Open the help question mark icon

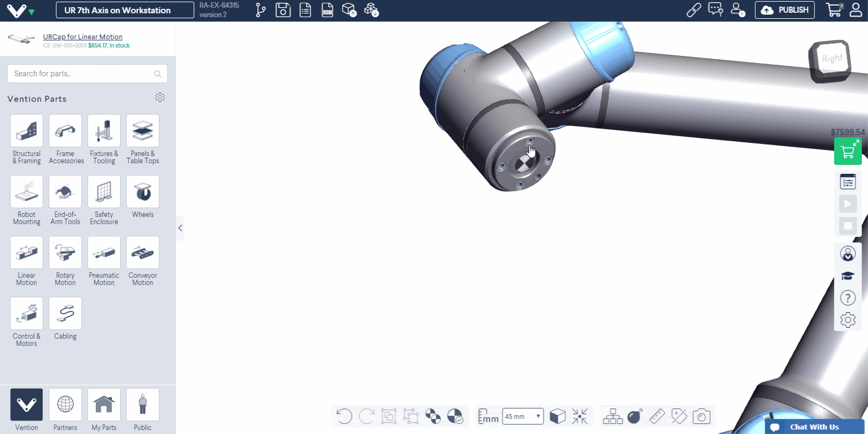pyautogui.click(x=848, y=298)
